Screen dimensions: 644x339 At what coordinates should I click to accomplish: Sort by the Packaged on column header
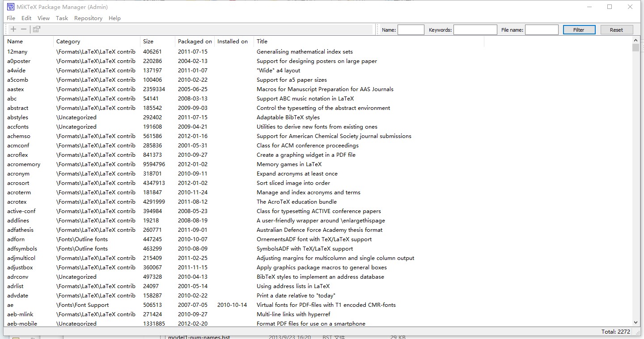(x=195, y=42)
